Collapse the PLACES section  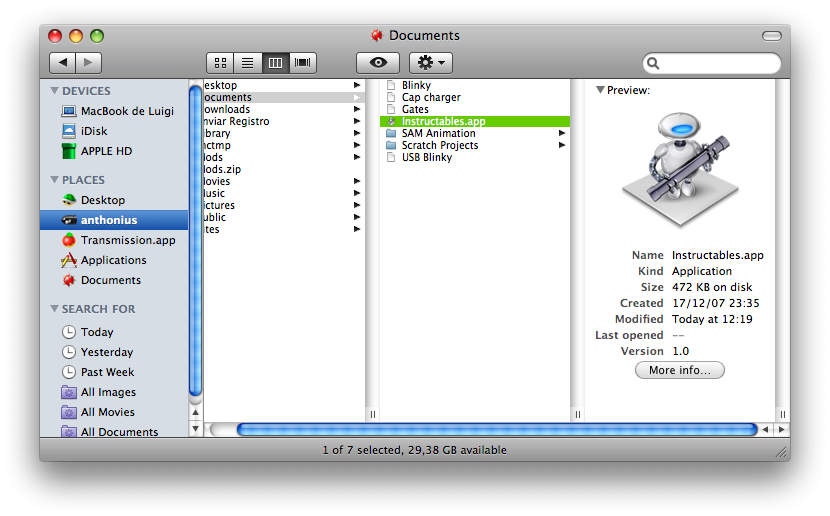tap(54, 180)
